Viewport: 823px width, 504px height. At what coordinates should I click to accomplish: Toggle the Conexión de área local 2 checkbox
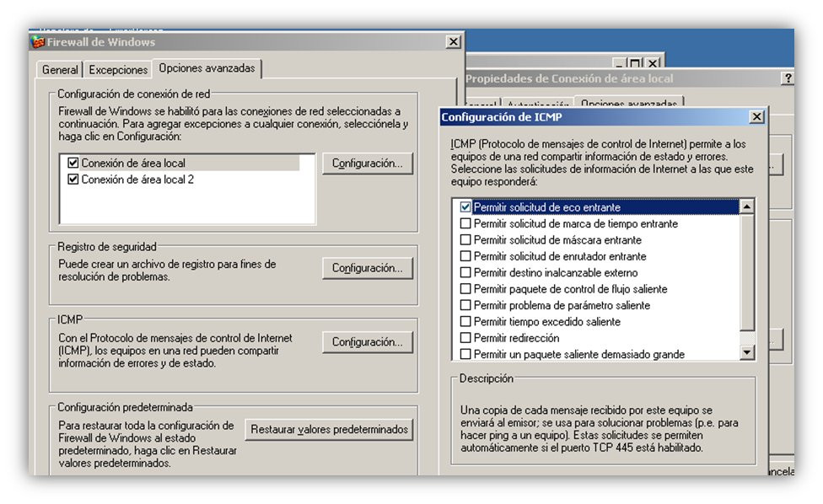[x=73, y=180]
